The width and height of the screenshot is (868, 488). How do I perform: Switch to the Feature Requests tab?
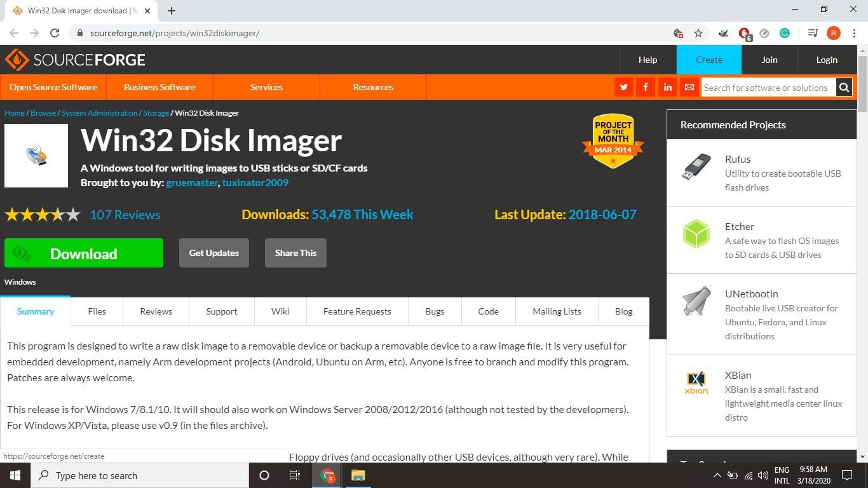point(357,311)
